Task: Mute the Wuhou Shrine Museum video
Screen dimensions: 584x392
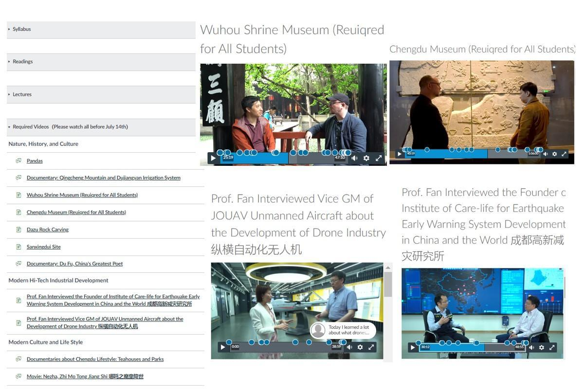Action: pos(354,158)
